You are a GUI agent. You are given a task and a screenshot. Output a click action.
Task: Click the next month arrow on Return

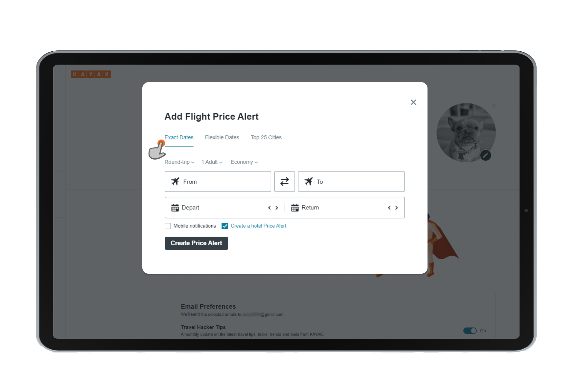(396, 208)
